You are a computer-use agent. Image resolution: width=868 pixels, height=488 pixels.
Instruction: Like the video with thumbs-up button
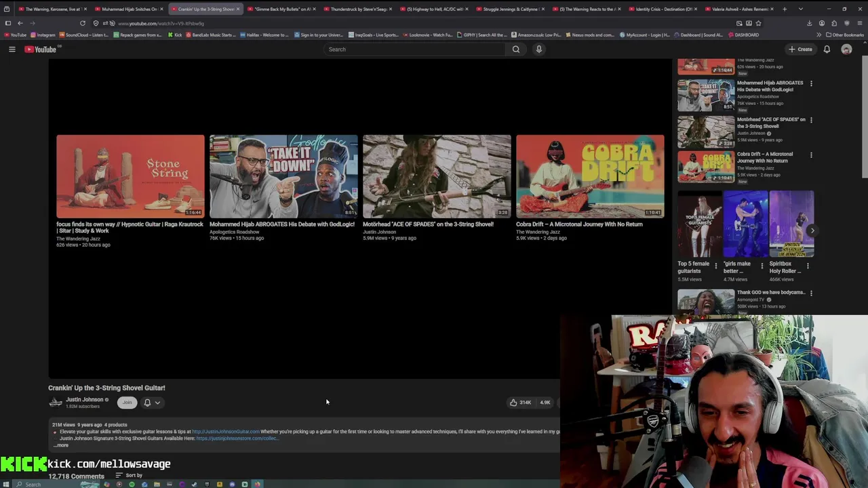click(x=521, y=403)
